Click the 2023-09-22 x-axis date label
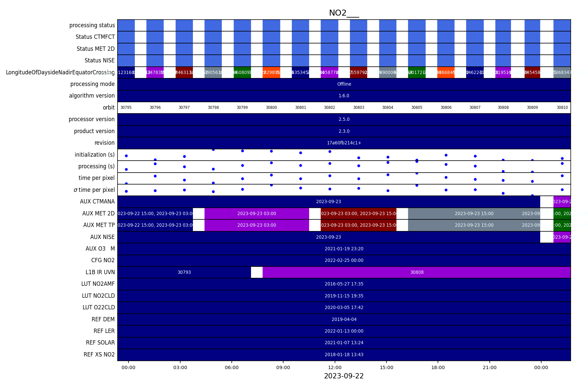588x392 pixels. click(344, 376)
